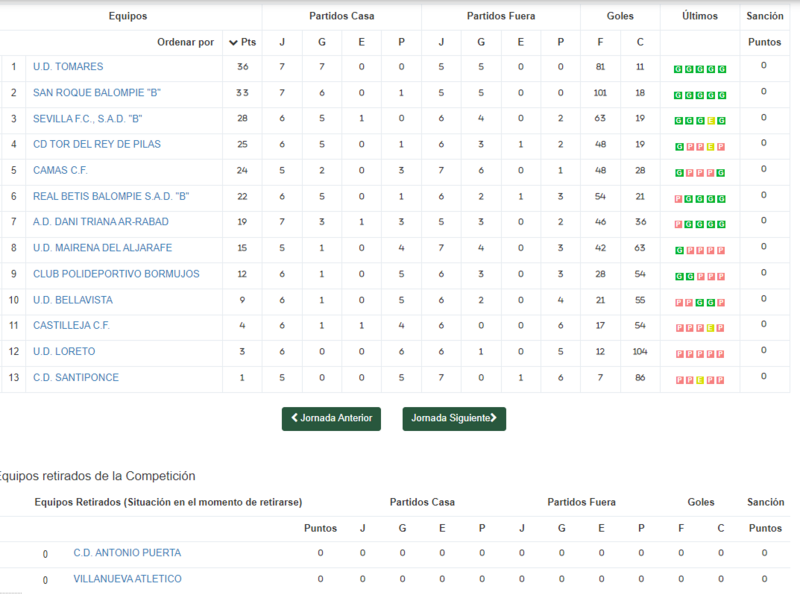Click the first green G icon for CAMAS C.F.

coord(679,173)
